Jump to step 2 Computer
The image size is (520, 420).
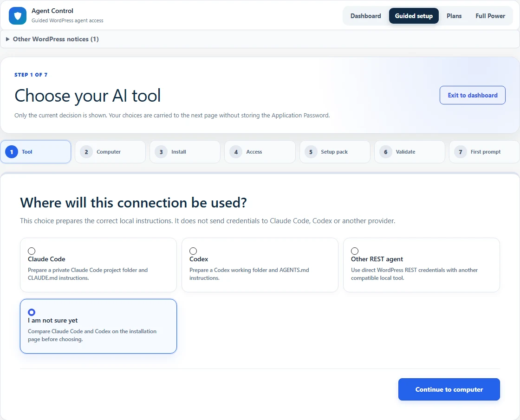pyautogui.click(x=110, y=152)
